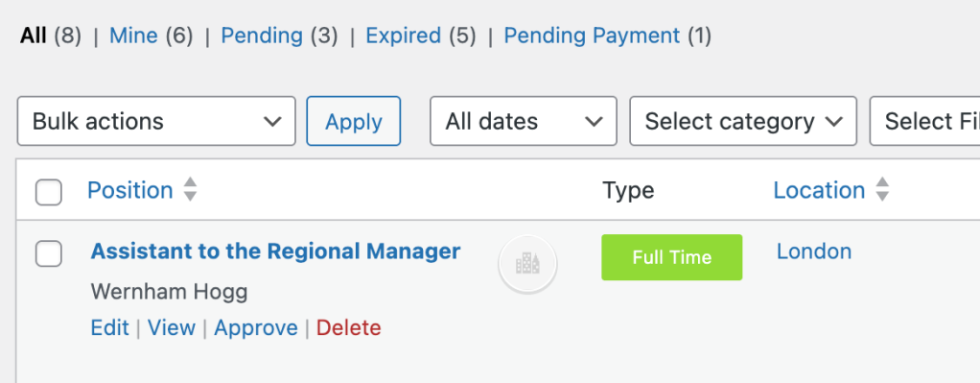Edit the Wernham Hogg job listing
The width and height of the screenshot is (980, 383).
click(110, 328)
